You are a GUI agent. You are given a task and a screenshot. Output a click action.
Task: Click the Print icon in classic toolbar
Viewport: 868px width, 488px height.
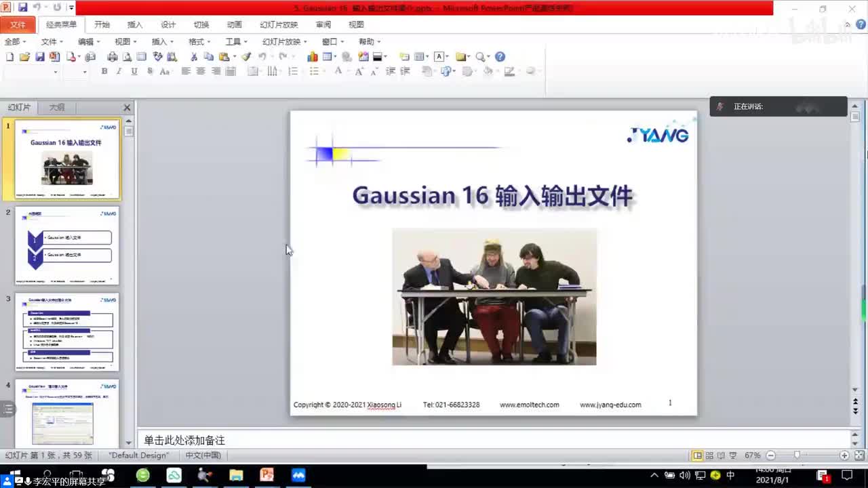click(x=113, y=57)
